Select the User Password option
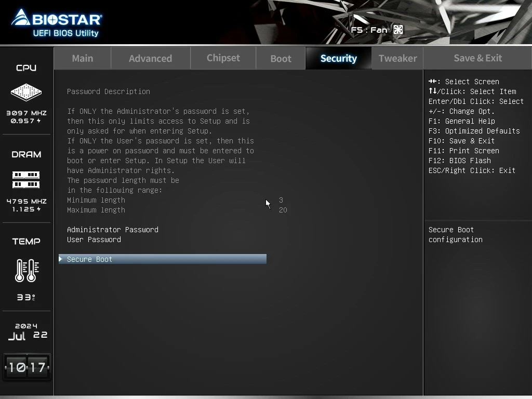532x399 pixels. (x=94, y=240)
